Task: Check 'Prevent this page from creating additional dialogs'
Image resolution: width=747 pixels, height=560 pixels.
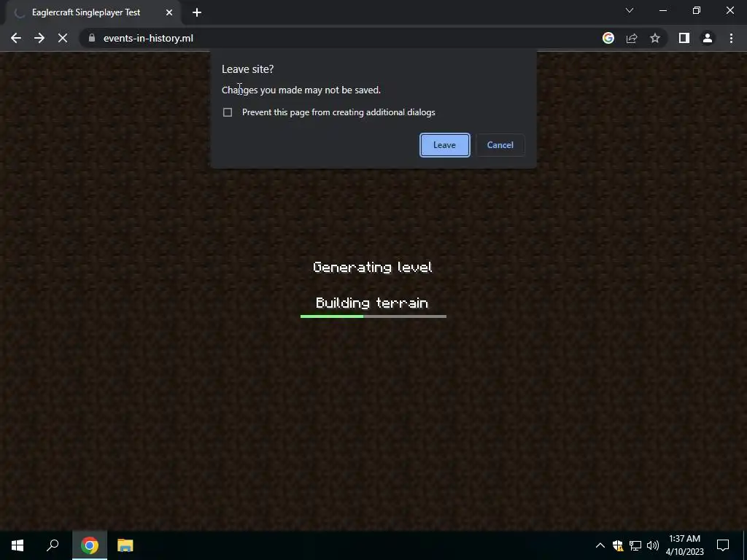Action: pyautogui.click(x=228, y=112)
